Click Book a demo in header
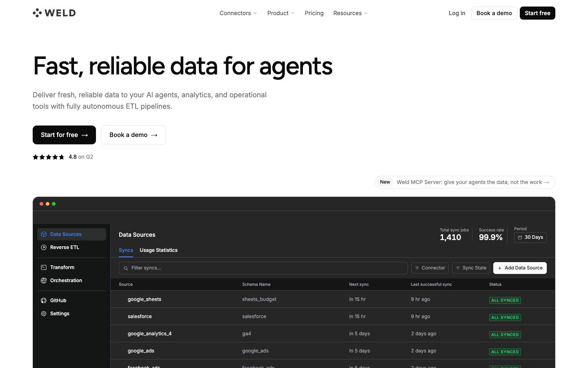This screenshot has height=368, width=588. [494, 13]
